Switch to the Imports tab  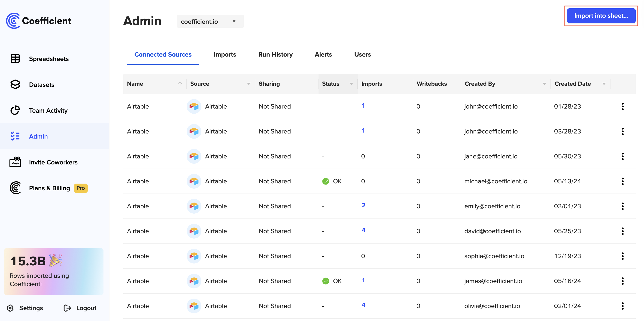225,55
